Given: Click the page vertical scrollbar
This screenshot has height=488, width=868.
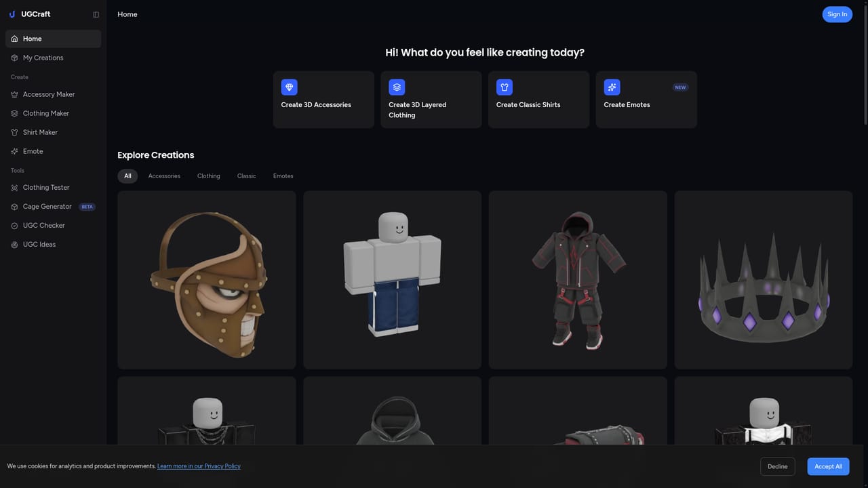Looking at the screenshot, I should (x=865, y=64).
